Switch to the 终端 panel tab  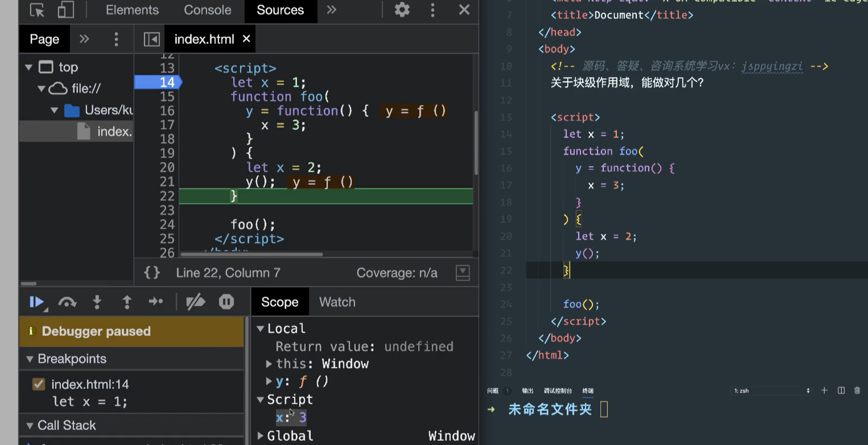click(588, 391)
